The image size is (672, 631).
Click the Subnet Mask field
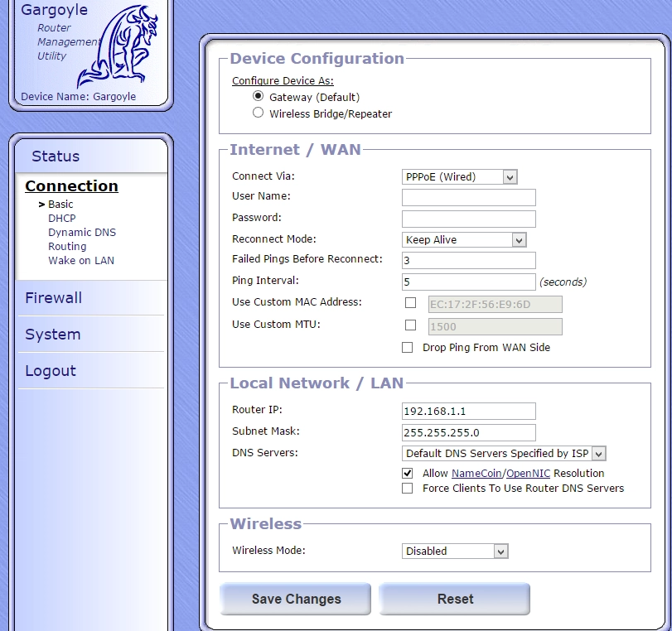(469, 432)
